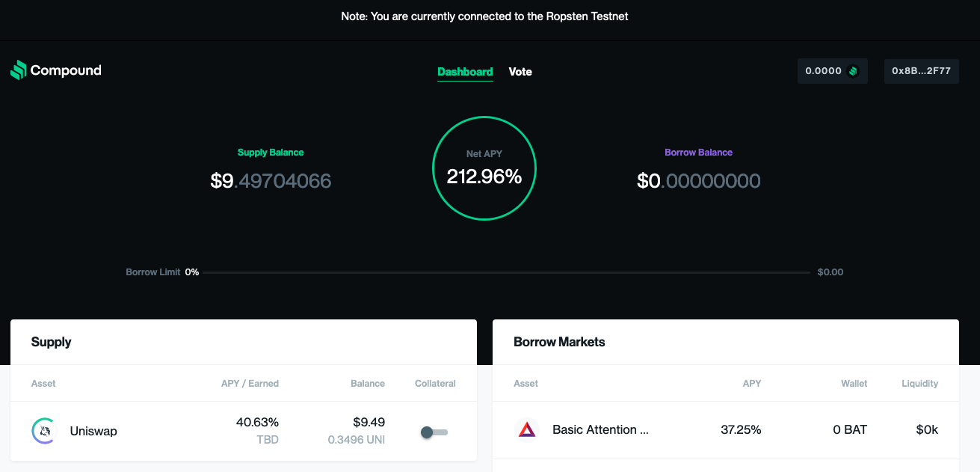The height and width of the screenshot is (472, 980).
Task: Open the Vote tab
Action: [x=520, y=72]
